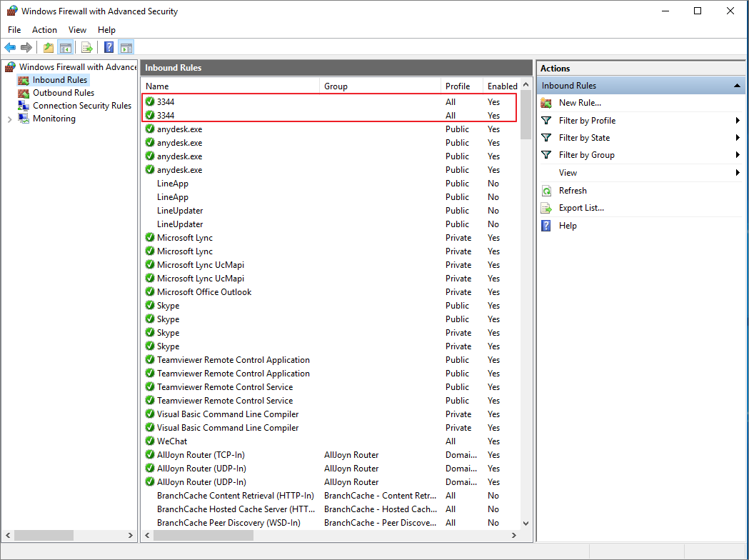The width and height of the screenshot is (749, 560).
Task: Sort by the Group column header
Action: coord(381,86)
